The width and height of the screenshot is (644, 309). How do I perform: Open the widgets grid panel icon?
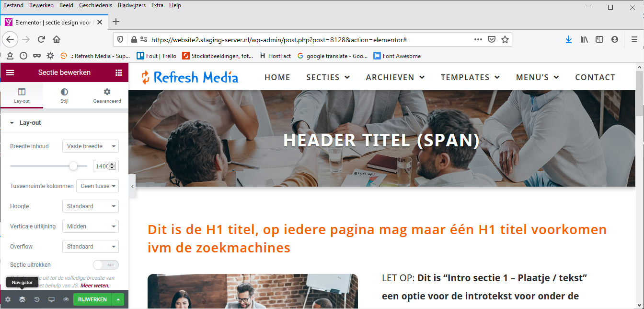118,72
